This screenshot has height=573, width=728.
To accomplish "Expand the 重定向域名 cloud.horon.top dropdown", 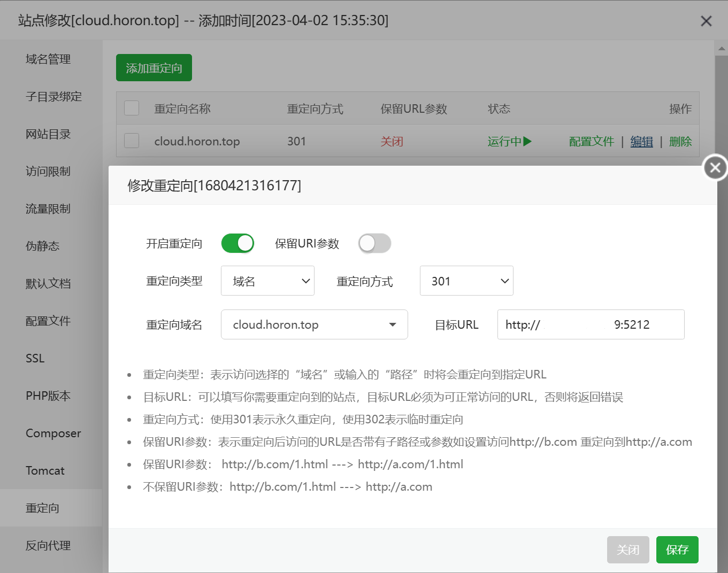I will pos(314,325).
